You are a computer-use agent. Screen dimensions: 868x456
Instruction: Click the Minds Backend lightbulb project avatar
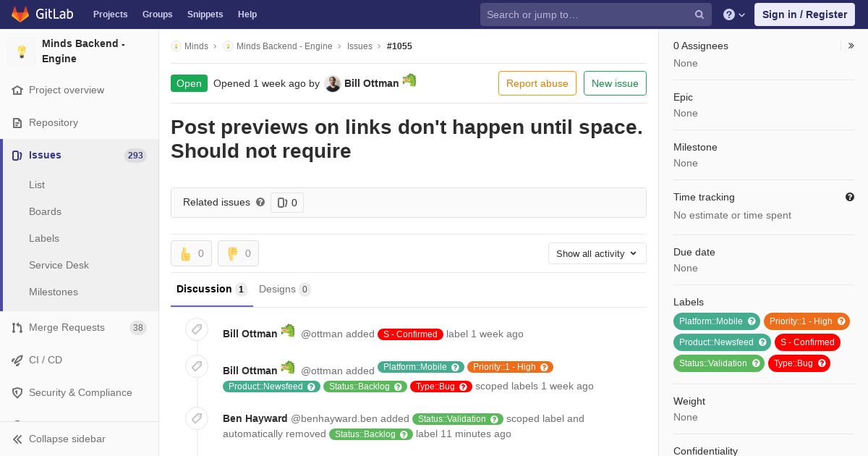click(x=22, y=51)
